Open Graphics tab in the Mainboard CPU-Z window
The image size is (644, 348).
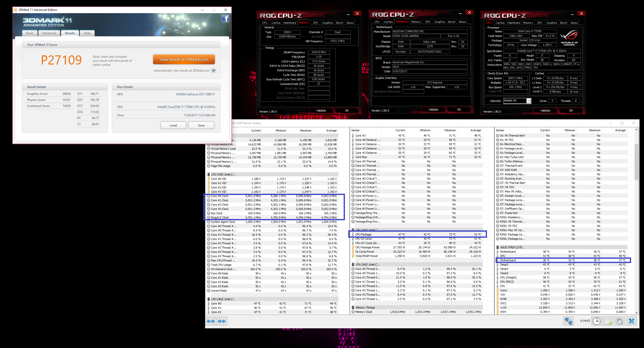tap(440, 22)
